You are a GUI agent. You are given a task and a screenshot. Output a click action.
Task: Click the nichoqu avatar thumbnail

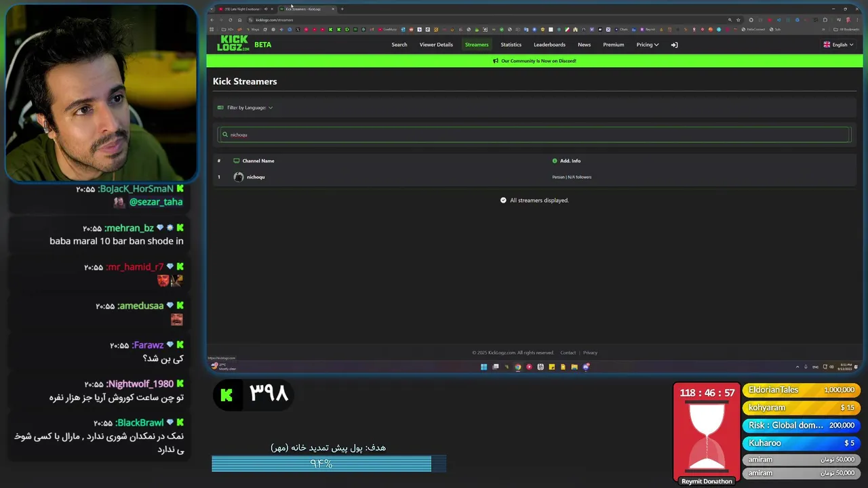tap(239, 177)
